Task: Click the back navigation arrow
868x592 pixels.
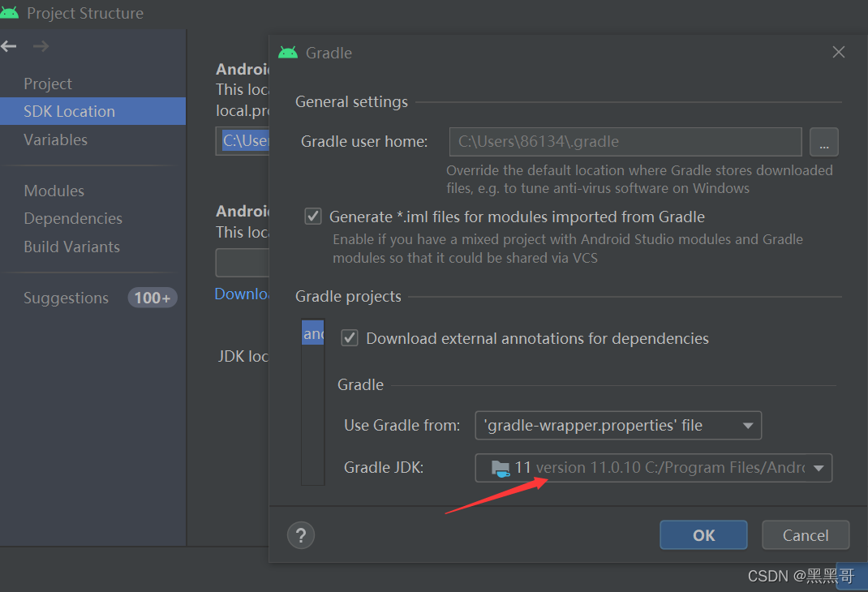Action: 9,46
